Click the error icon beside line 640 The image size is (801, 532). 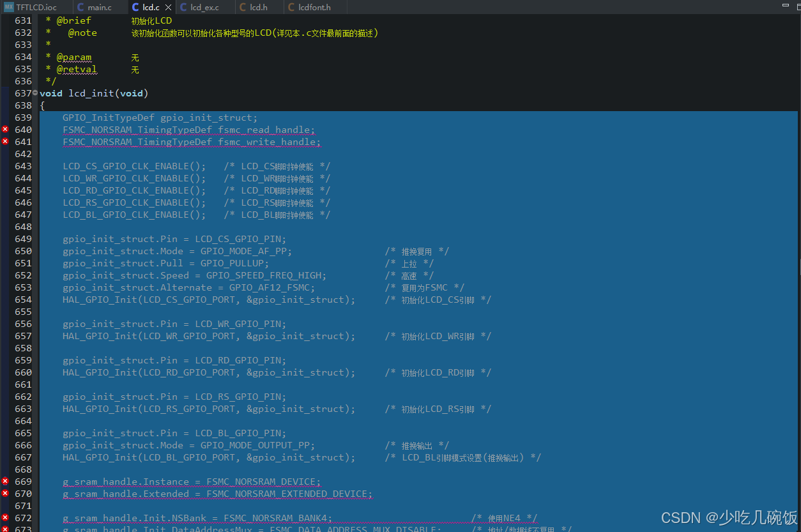tap(4, 129)
